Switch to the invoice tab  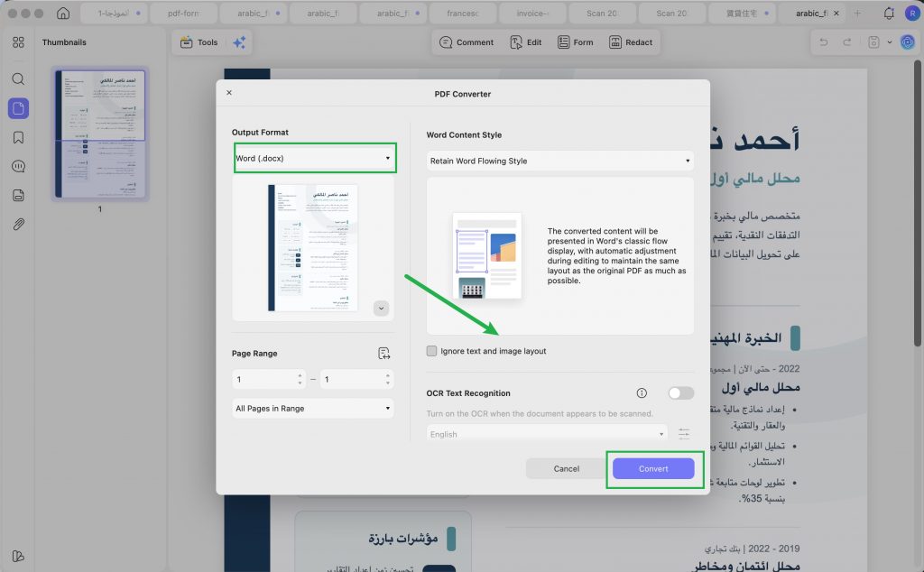click(532, 13)
